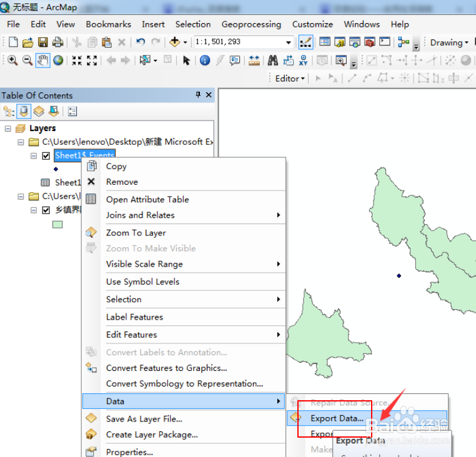Collapse the second C:\Users folder node
Screen dimensions: 476x457
point(21,197)
